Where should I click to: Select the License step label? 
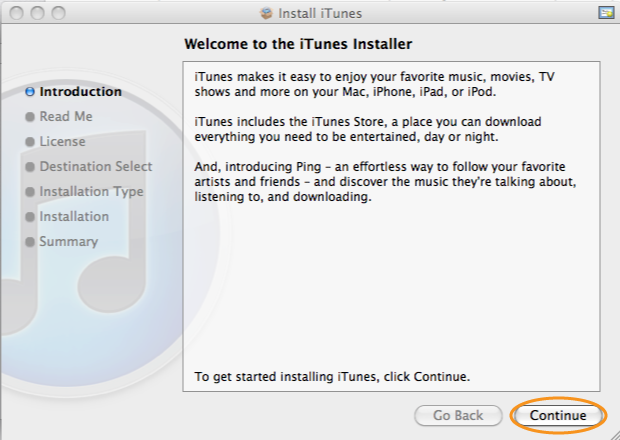pos(62,141)
